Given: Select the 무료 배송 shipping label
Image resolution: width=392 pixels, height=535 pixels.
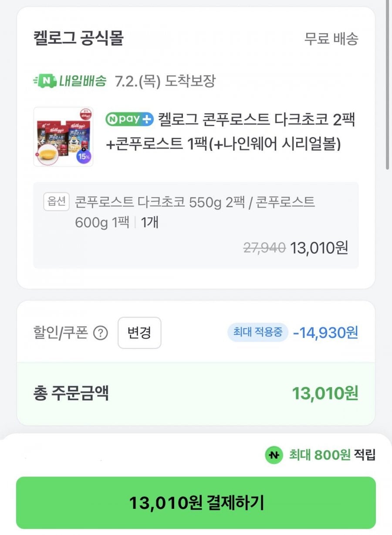Looking at the screenshot, I should coord(331,39).
